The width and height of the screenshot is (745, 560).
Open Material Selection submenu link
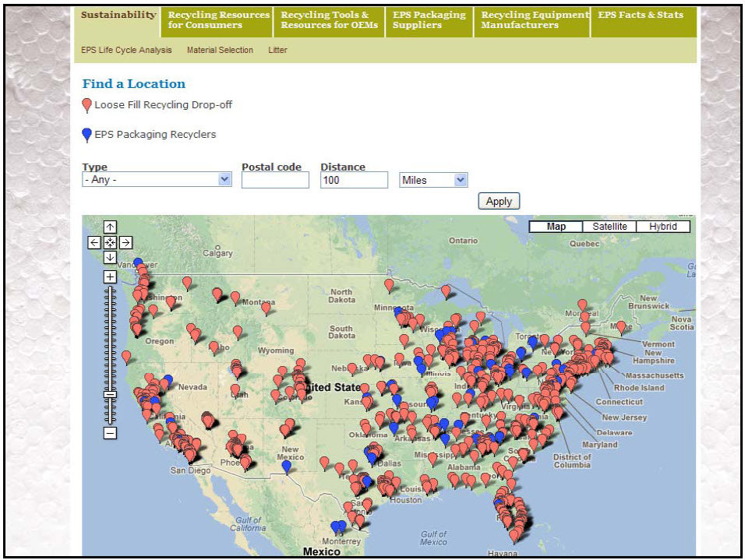tap(220, 50)
